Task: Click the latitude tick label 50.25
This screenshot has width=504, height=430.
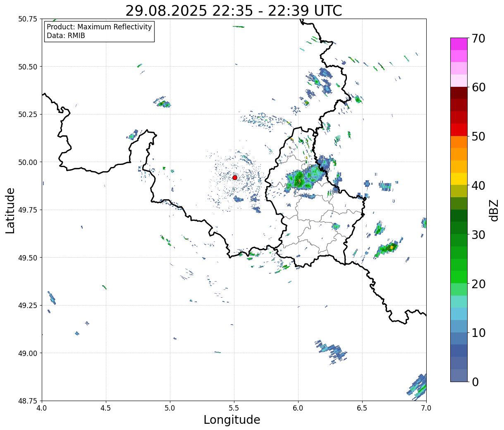Action: tap(28, 115)
